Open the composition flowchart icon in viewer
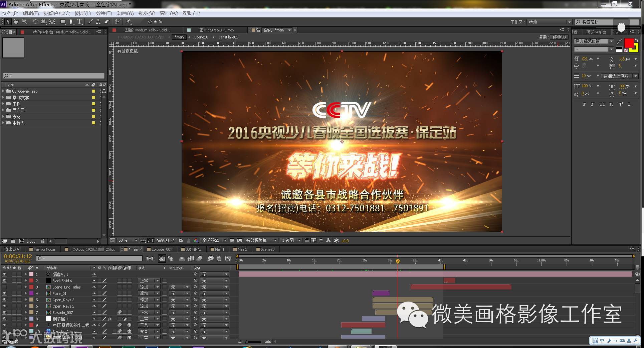Image resolution: width=644 pixels, height=348 pixels. [329, 240]
